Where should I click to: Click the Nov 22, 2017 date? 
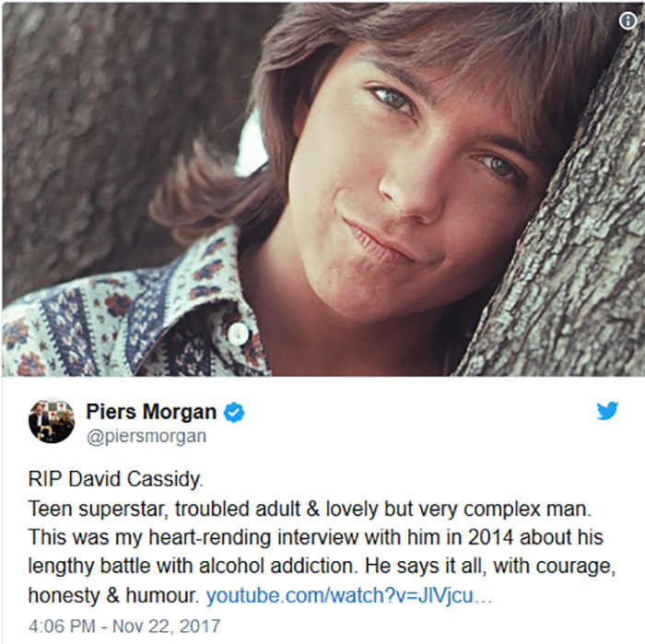pyautogui.click(x=167, y=626)
